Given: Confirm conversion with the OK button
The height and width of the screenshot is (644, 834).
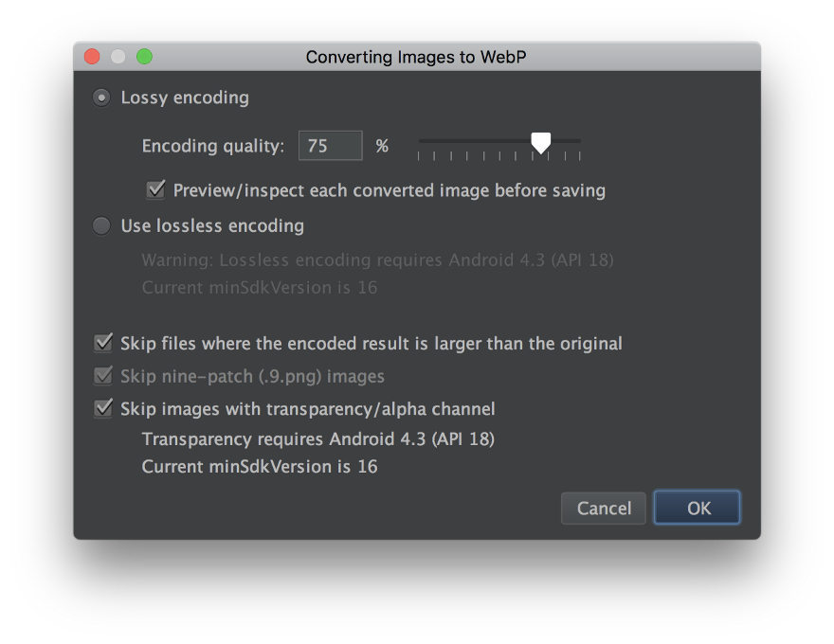Looking at the screenshot, I should [x=698, y=508].
